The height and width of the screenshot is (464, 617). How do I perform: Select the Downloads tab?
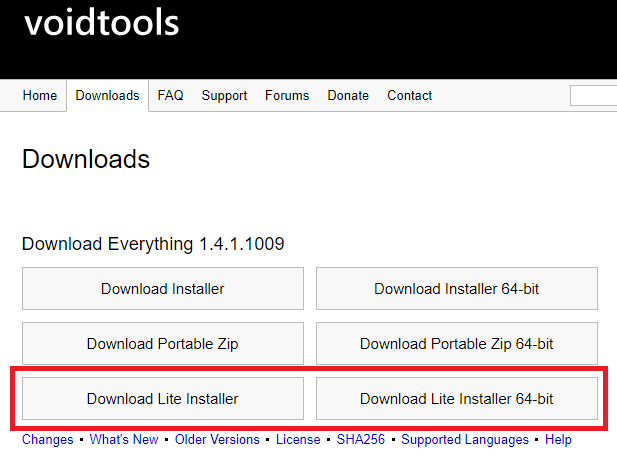click(107, 95)
